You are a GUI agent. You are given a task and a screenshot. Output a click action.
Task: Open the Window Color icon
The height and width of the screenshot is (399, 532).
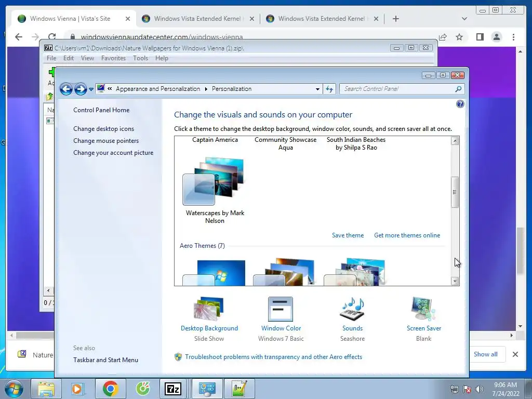click(280, 309)
